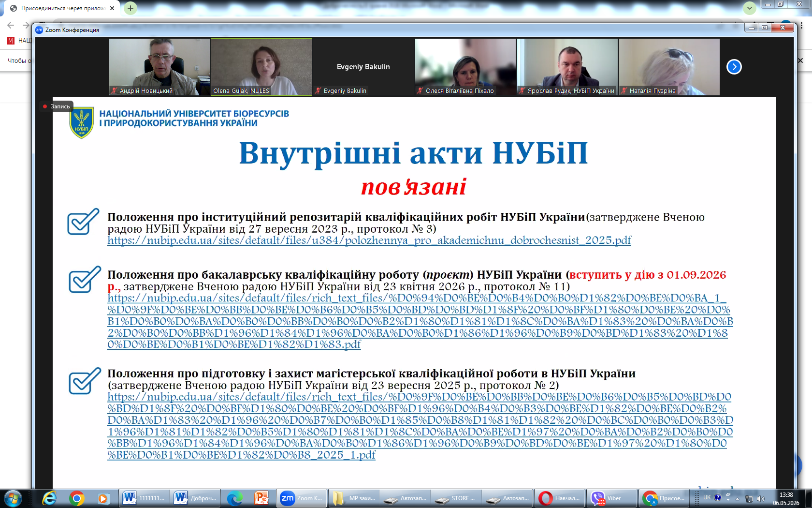Launch PowerPoint from the taskbar
This screenshot has height=508, width=812.
coord(261,498)
